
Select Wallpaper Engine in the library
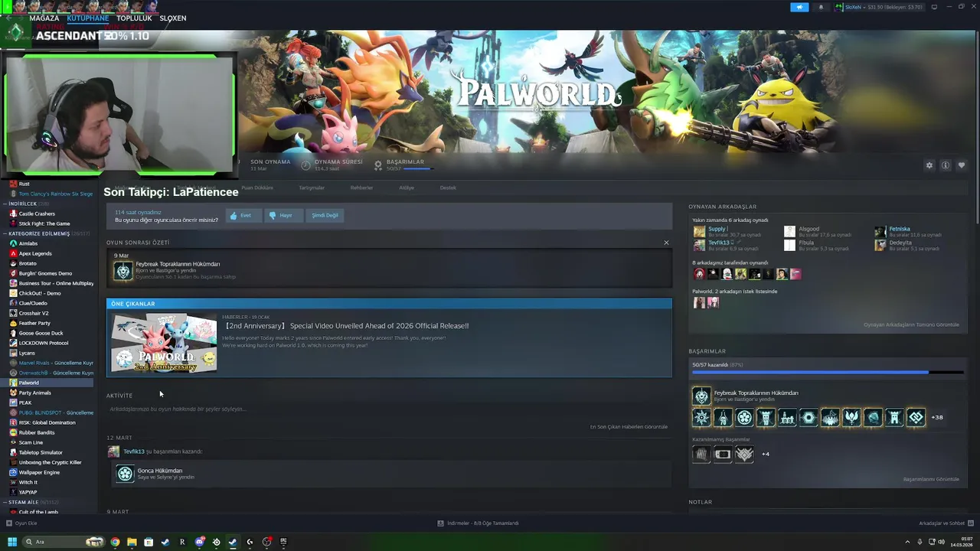coord(39,472)
